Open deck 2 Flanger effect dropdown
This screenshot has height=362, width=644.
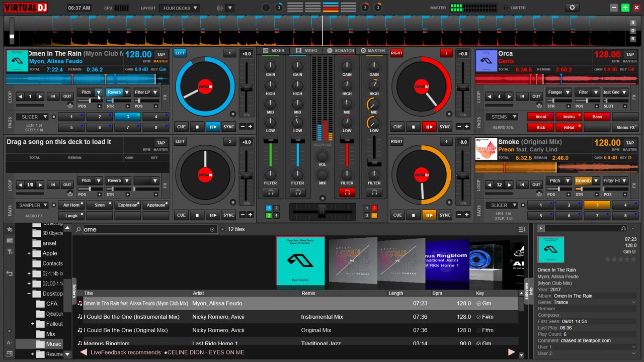click(x=568, y=93)
